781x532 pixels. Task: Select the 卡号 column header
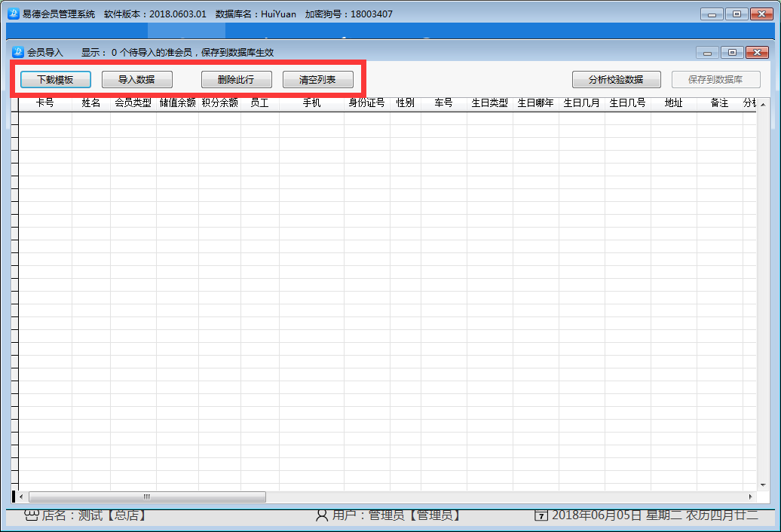(x=45, y=103)
